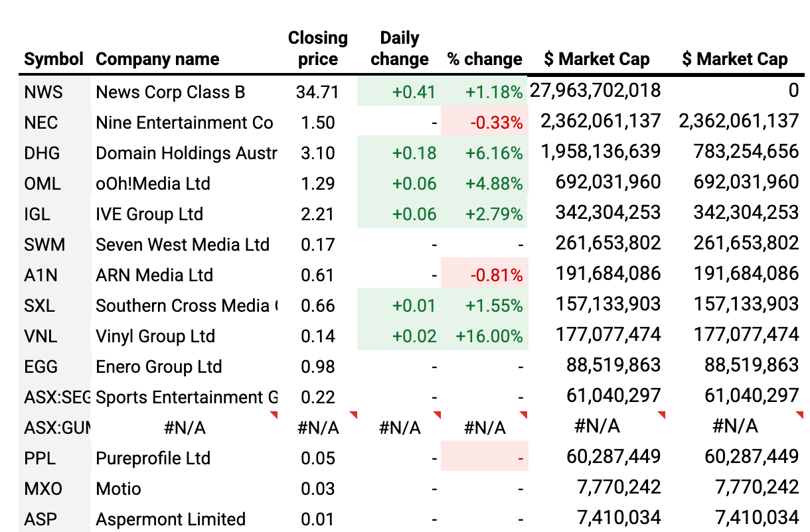The width and height of the screenshot is (810, 532).
Task: Select #N/A cell under % change
Action: point(484,427)
